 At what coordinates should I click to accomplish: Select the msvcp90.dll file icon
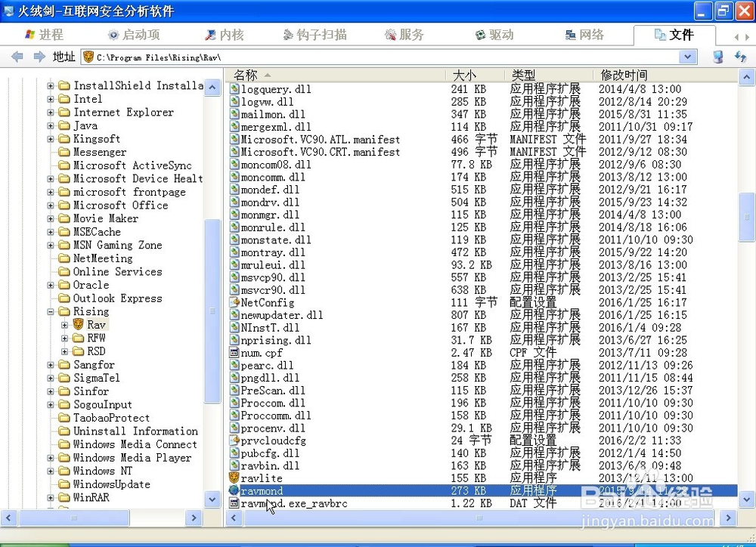234,277
